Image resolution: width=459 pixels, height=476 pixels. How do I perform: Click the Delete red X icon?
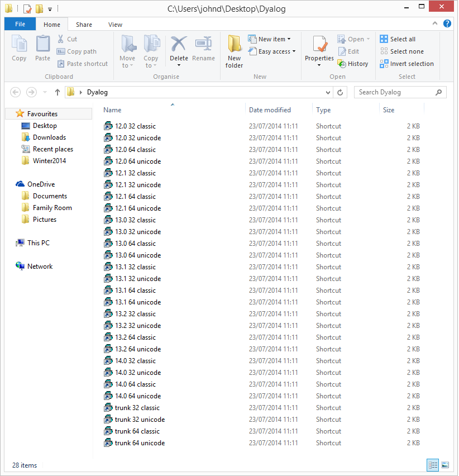(179, 44)
